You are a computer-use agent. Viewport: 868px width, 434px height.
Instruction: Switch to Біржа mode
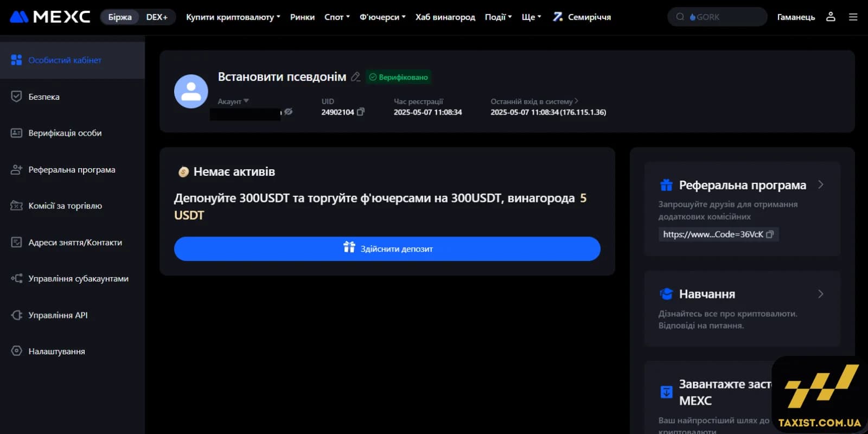tap(120, 17)
